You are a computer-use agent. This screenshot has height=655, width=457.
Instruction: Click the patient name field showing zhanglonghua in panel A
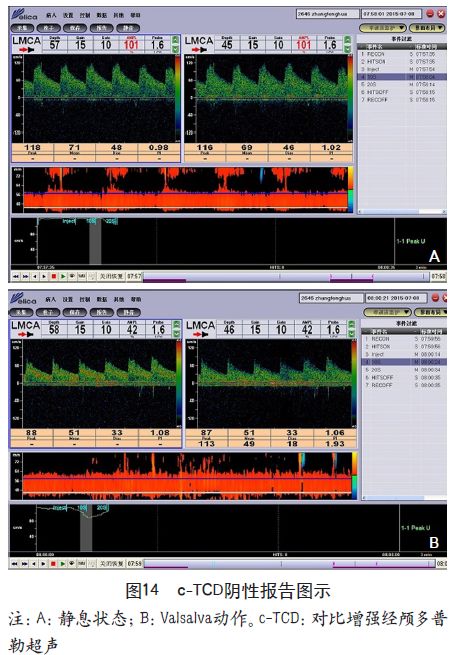(328, 14)
